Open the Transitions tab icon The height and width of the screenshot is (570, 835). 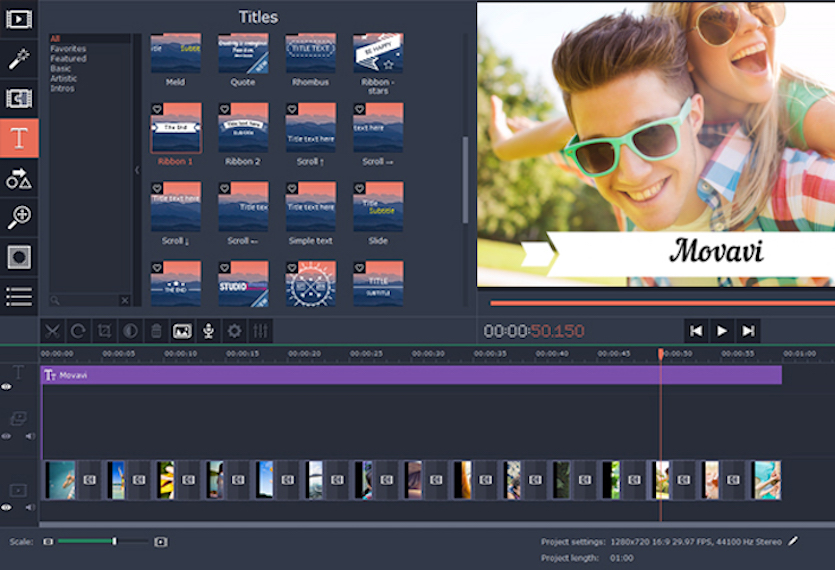(19, 98)
